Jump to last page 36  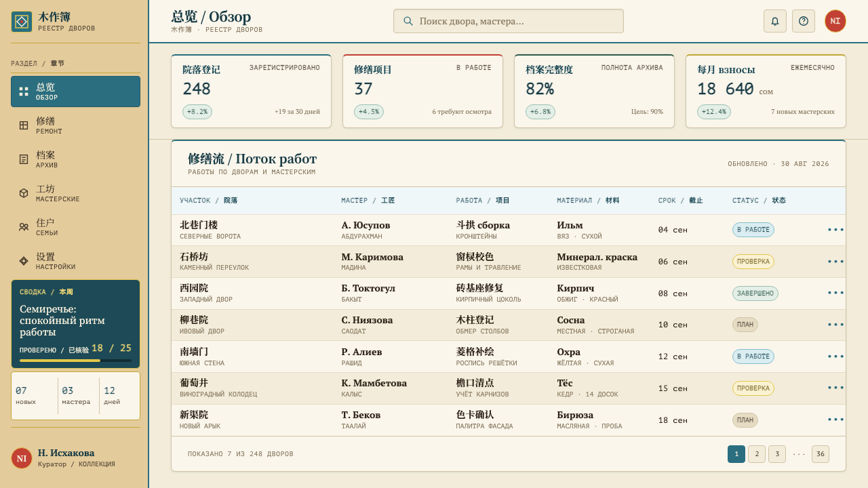[x=821, y=454]
